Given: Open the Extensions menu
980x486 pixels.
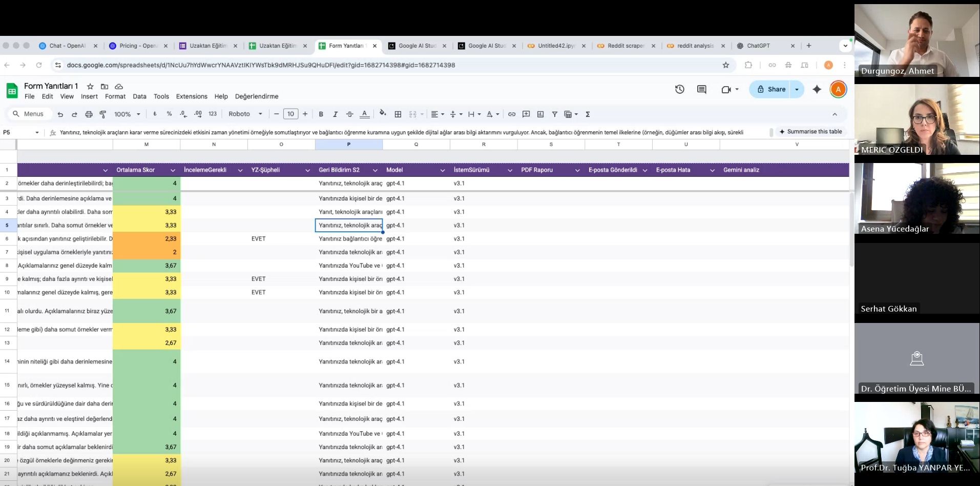Looking at the screenshot, I should (x=192, y=96).
